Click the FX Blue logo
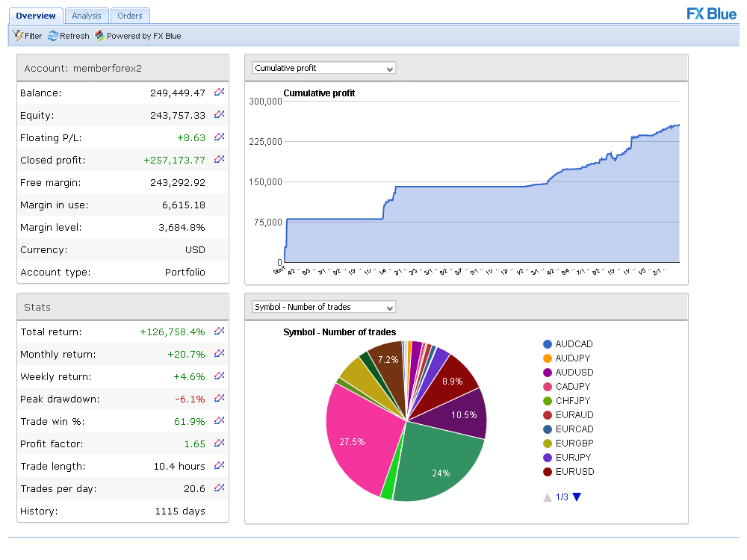747x560 pixels. pyautogui.click(x=710, y=13)
